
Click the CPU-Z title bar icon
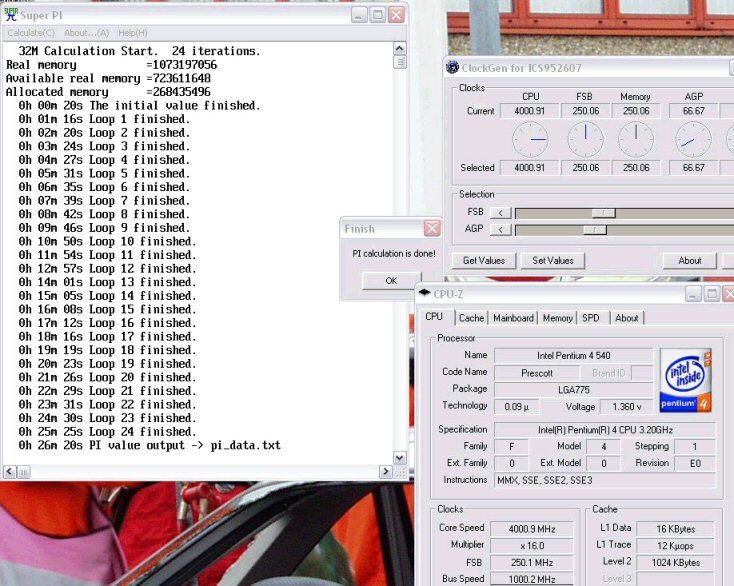tap(425, 293)
